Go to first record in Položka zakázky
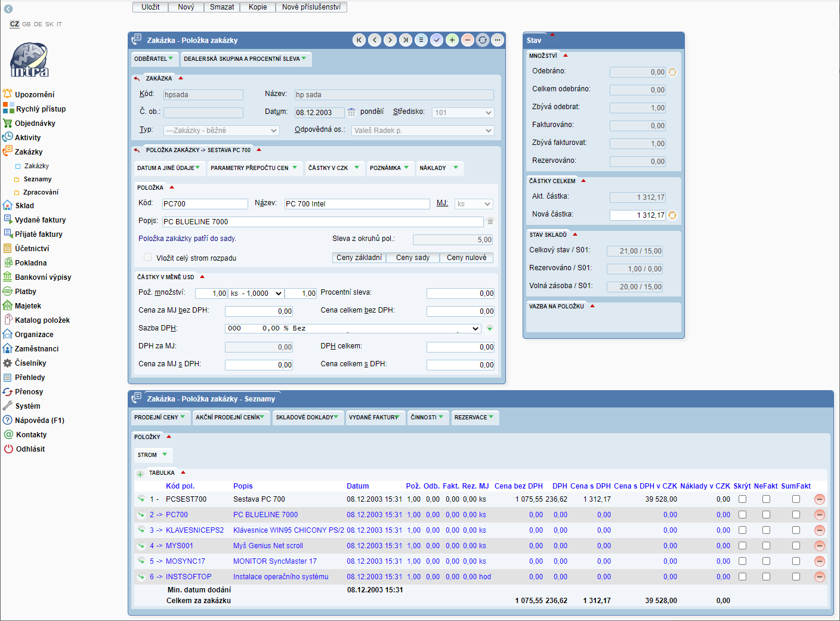This screenshot has height=621, width=840. tap(359, 40)
